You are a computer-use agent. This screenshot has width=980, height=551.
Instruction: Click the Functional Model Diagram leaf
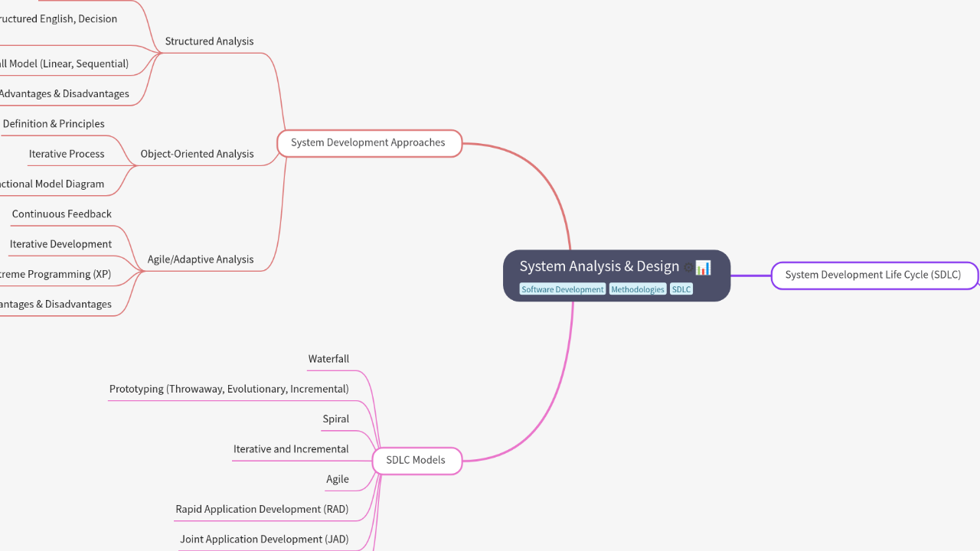pyautogui.click(x=52, y=184)
